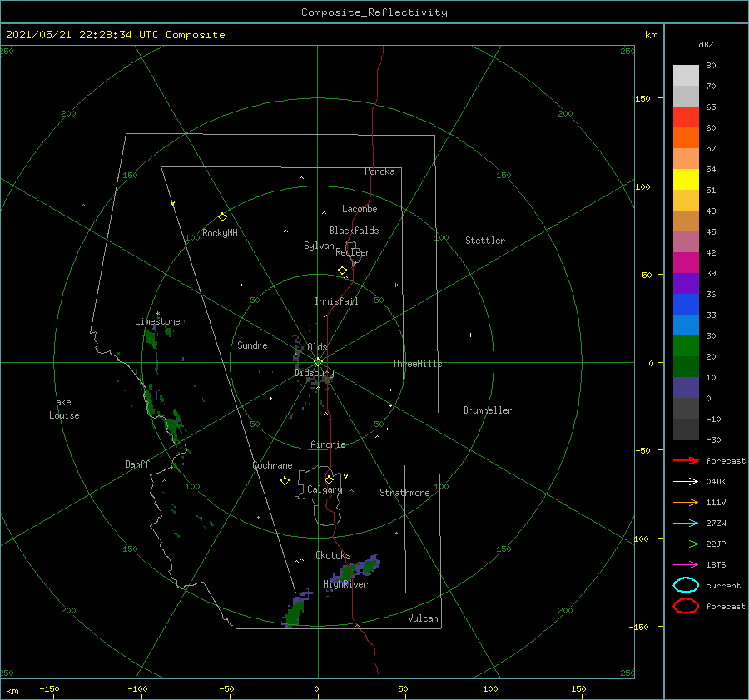Click the green radar echo east of Okotoks

tap(370, 567)
